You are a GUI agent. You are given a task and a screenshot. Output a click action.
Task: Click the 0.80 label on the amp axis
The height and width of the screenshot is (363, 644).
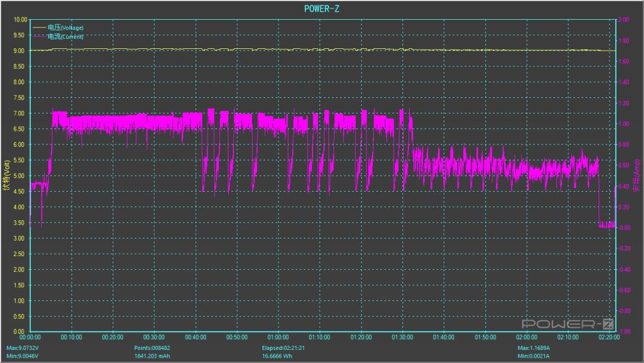(624, 144)
